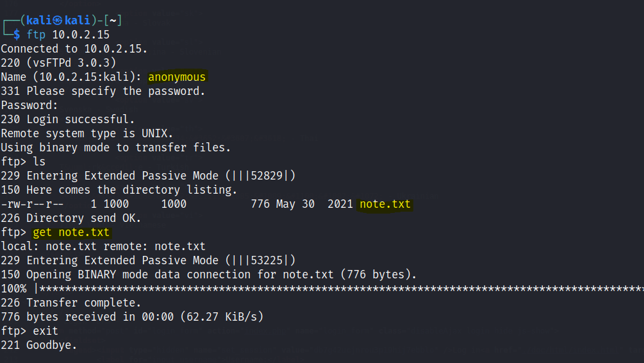Click the ftp 10.0.2.15 command text

coord(68,35)
